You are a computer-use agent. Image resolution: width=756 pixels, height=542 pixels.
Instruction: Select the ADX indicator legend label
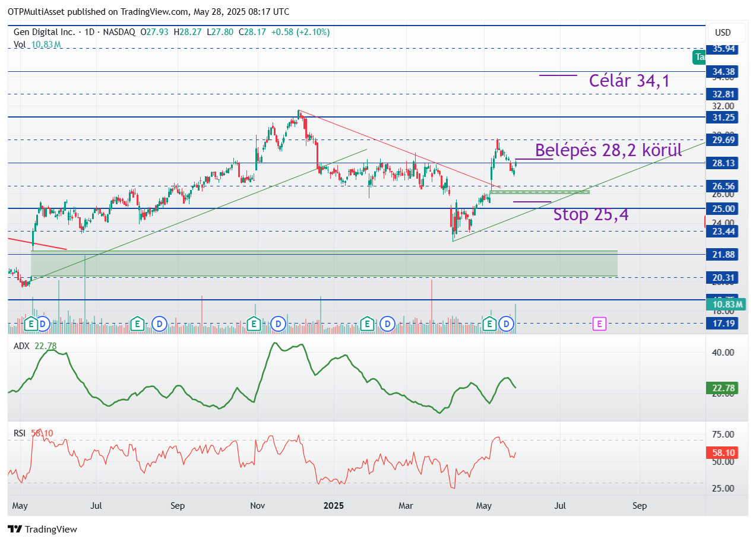tap(21, 346)
